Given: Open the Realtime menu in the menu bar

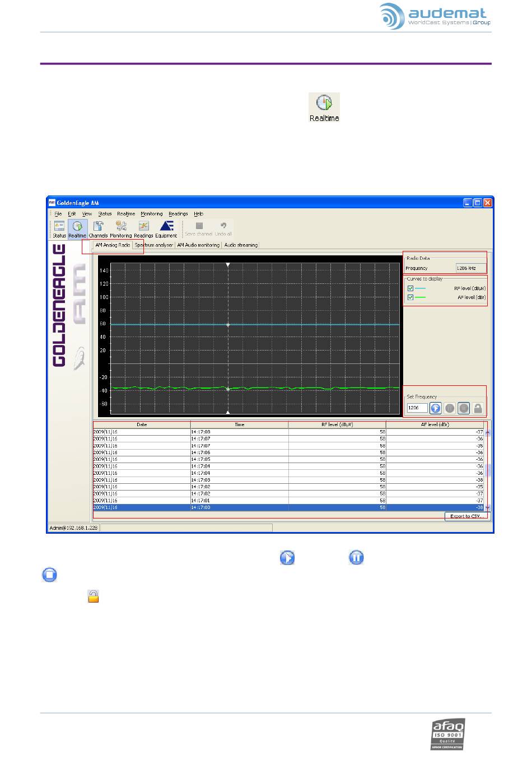Looking at the screenshot, I should tap(126, 214).
